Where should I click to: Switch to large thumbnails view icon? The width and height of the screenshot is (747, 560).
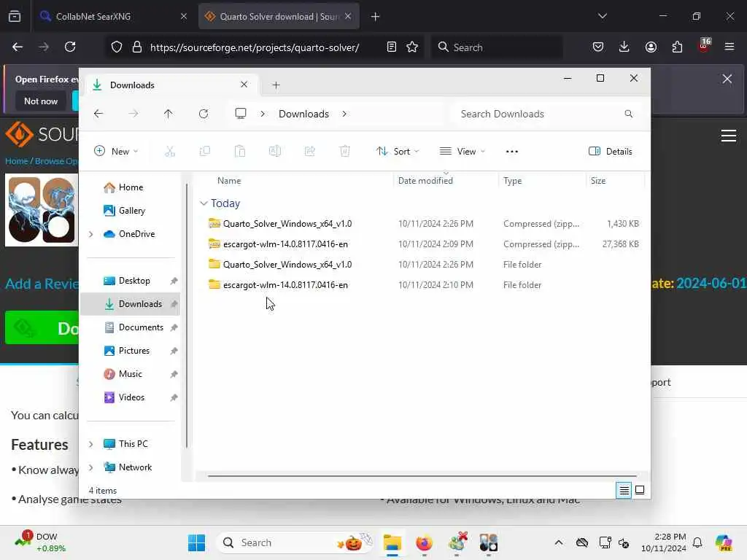point(640,490)
